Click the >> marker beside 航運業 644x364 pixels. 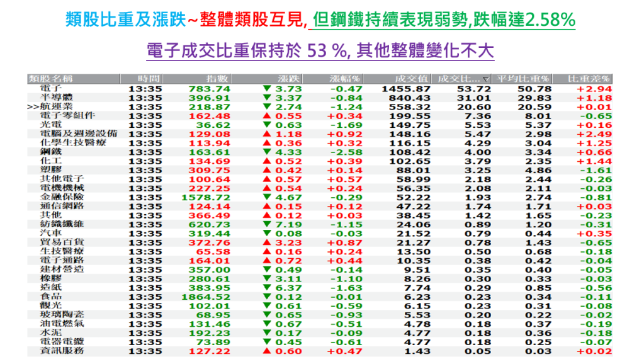pos(33,107)
